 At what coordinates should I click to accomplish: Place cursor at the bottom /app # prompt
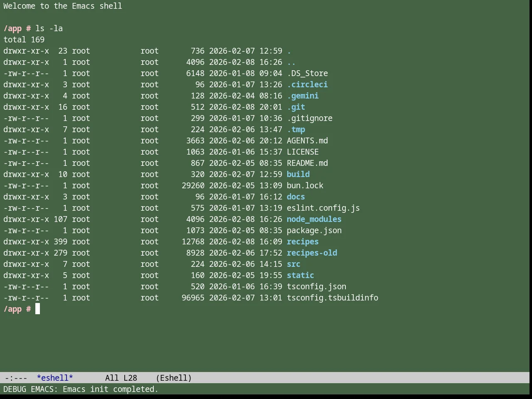tap(37, 309)
